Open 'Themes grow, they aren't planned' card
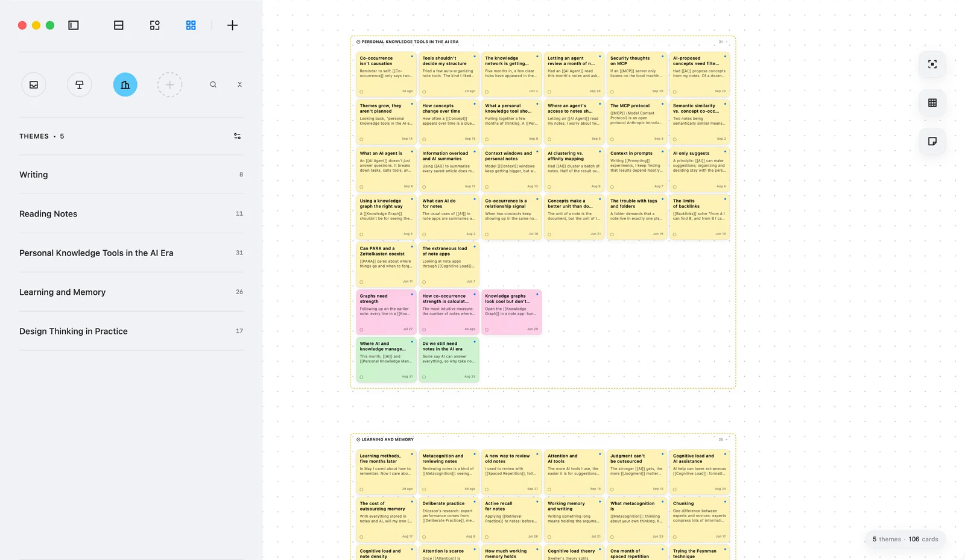This screenshot has height=560, width=965. 386,122
